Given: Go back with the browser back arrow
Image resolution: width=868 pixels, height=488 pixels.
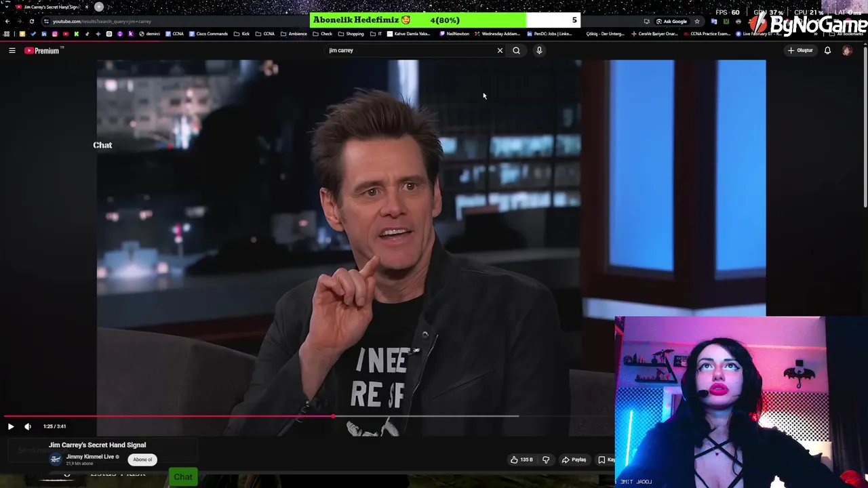Looking at the screenshot, I should (7, 21).
